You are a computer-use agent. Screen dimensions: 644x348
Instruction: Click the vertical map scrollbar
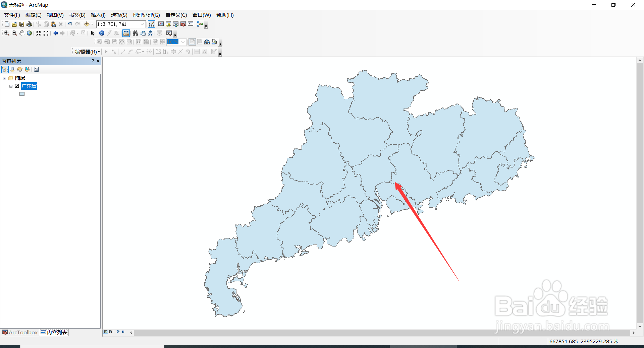(640, 194)
